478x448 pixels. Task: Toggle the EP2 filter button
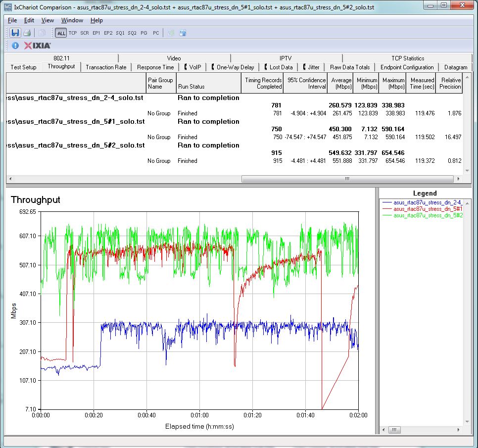click(x=108, y=33)
